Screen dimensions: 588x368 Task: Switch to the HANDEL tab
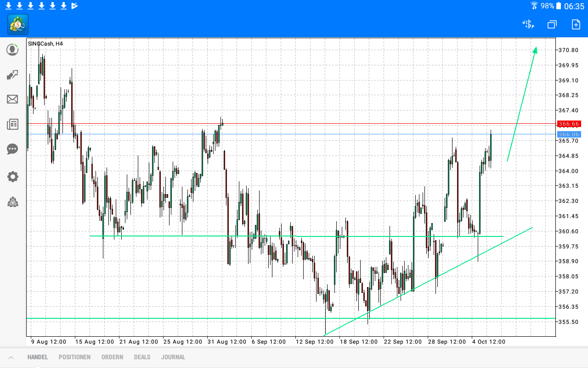pyautogui.click(x=37, y=357)
